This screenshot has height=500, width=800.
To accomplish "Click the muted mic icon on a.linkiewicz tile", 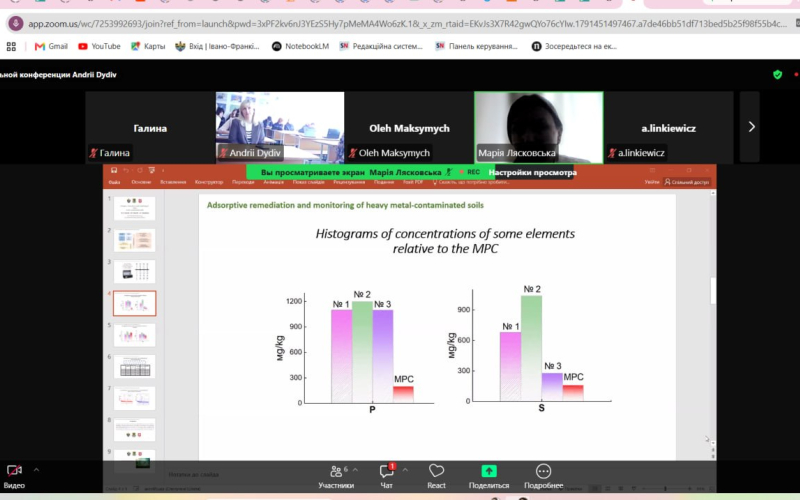I will click(x=612, y=153).
